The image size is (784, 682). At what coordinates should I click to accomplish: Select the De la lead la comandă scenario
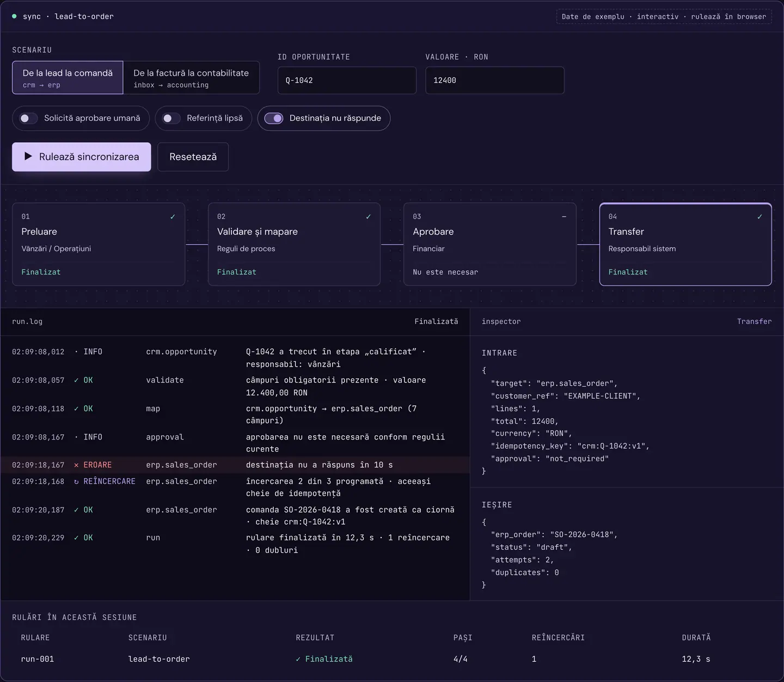(x=68, y=78)
